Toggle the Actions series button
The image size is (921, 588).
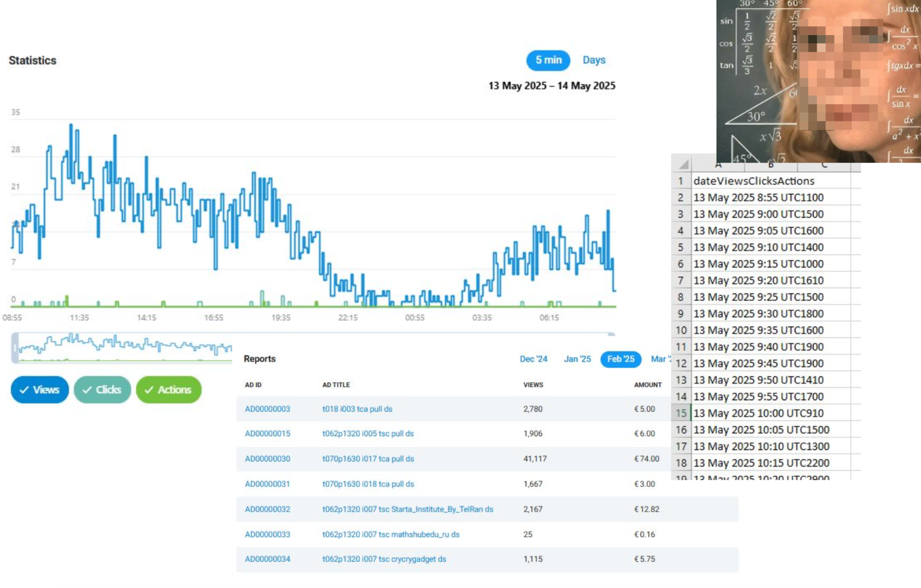(x=169, y=390)
